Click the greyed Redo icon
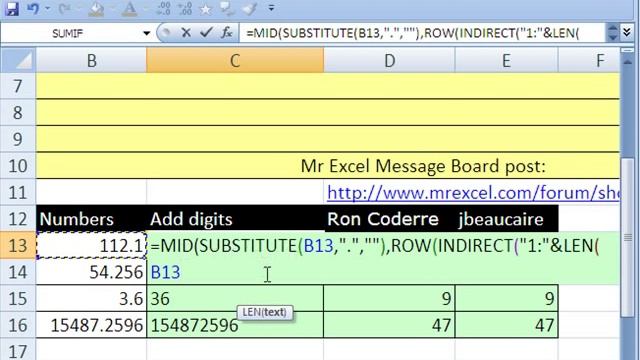This screenshot has width=640, height=360. pos(64,8)
